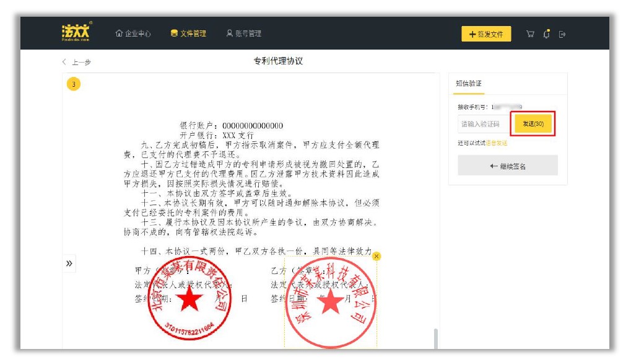This screenshot has width=644, height=362.
Task: Open the shopping cart icon
Action: pyautogui.click(x=530, y=34)
